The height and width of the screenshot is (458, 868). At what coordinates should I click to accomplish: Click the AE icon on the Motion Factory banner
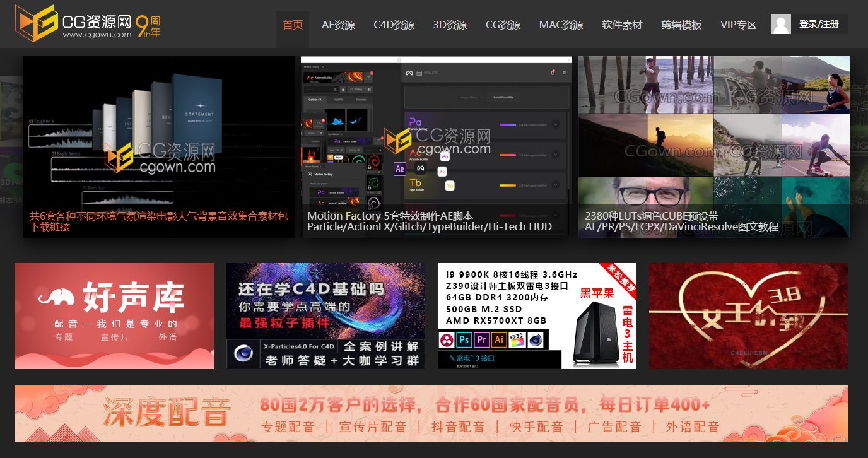point(399,169)
